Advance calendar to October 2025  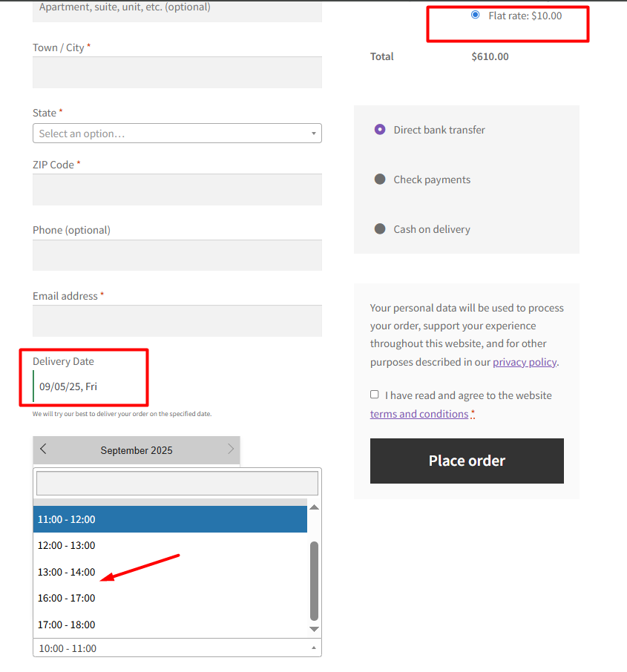coord(231,449)
